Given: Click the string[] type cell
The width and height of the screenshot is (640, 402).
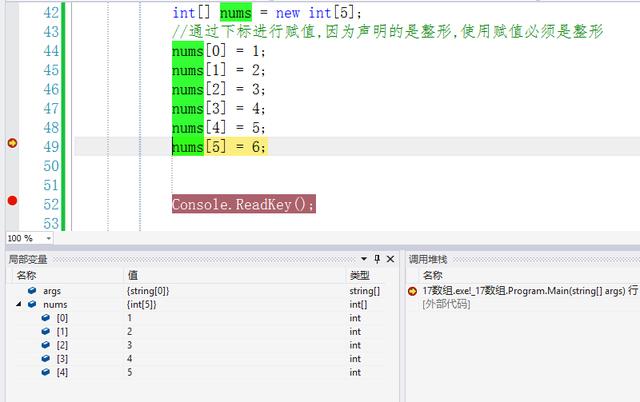Looking at the screenshot, I should coord(364,291).
